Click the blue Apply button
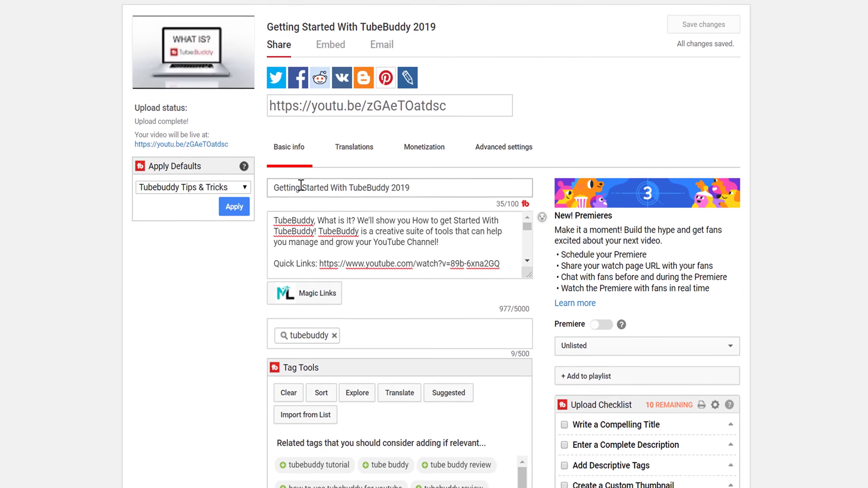868x488 pixels. pos(234,206)
